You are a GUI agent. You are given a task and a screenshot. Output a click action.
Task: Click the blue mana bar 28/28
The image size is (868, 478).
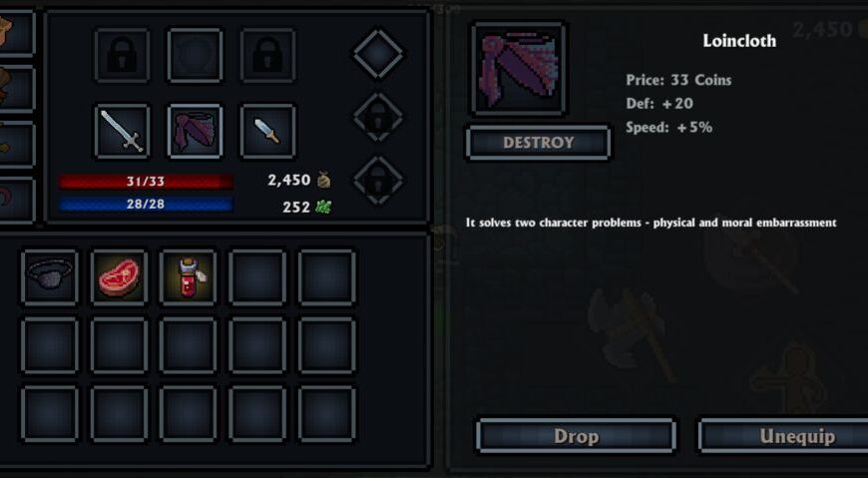tap(146, 204)
